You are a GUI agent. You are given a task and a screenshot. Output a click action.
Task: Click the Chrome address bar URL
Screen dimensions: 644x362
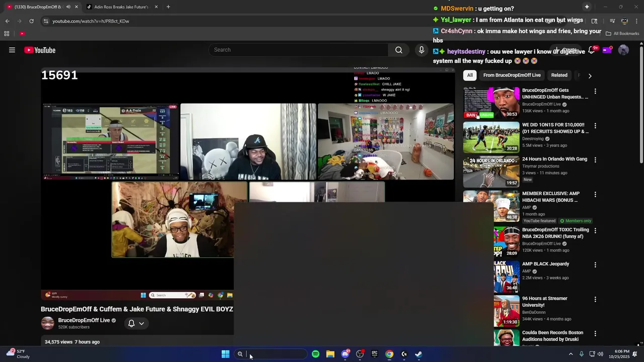[x=91, y=21]
